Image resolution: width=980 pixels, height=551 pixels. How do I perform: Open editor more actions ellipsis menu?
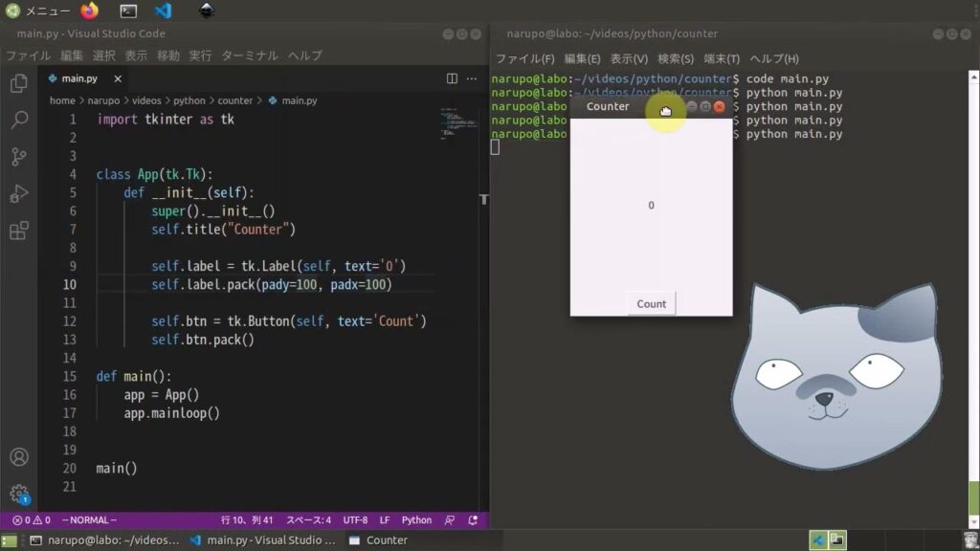tap(472, 78)
